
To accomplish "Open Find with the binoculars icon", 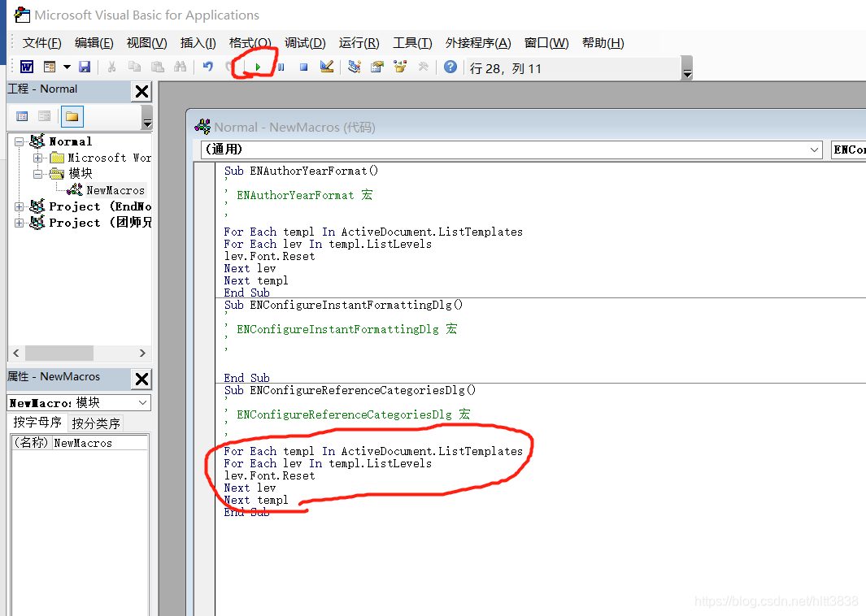I will (x=180, y=67).
